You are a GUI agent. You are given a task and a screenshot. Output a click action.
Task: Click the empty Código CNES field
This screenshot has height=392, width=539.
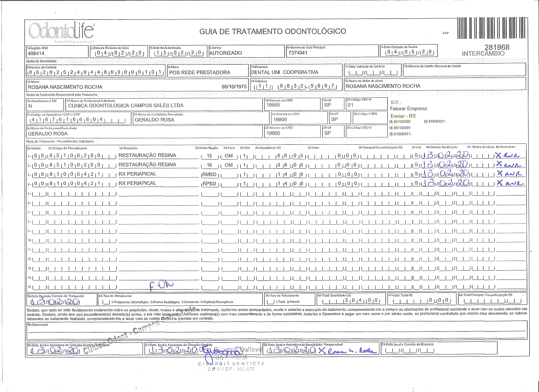click(x=369, y=118)
